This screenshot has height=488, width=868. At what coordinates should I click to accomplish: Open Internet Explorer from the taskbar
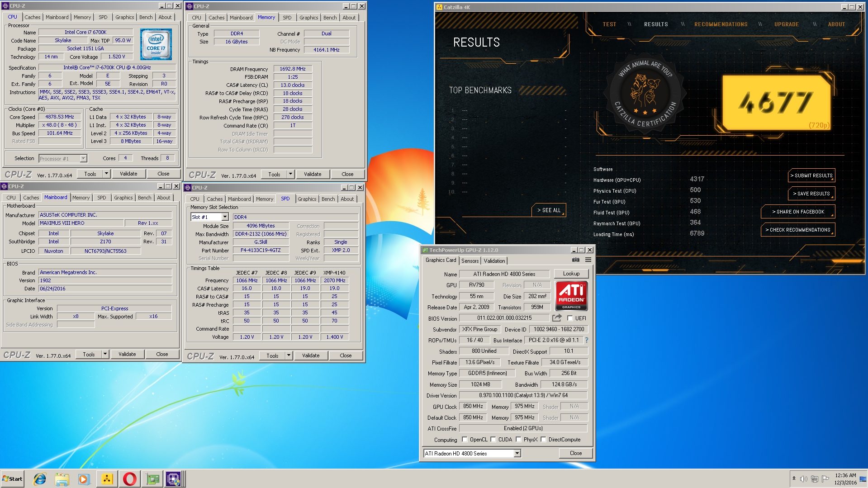(40, 479)
